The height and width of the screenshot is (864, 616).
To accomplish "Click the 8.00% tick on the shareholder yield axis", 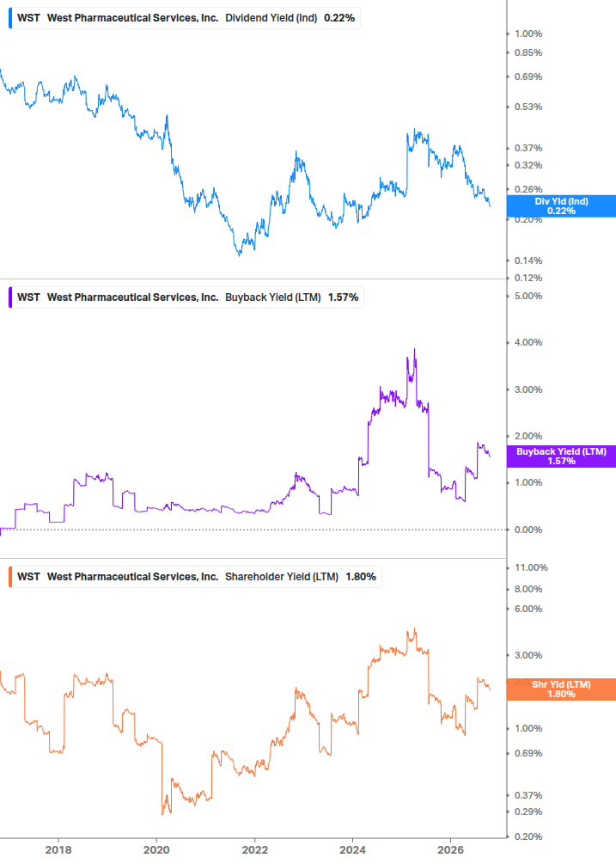I will [528, 589].
